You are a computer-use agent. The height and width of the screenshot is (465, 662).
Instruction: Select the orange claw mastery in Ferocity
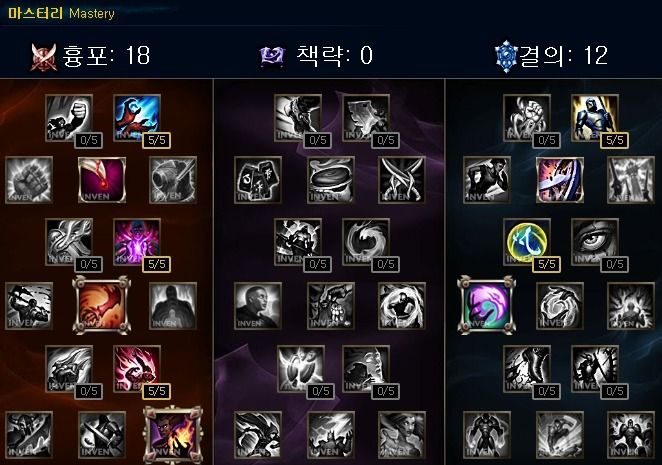point(101,305)
